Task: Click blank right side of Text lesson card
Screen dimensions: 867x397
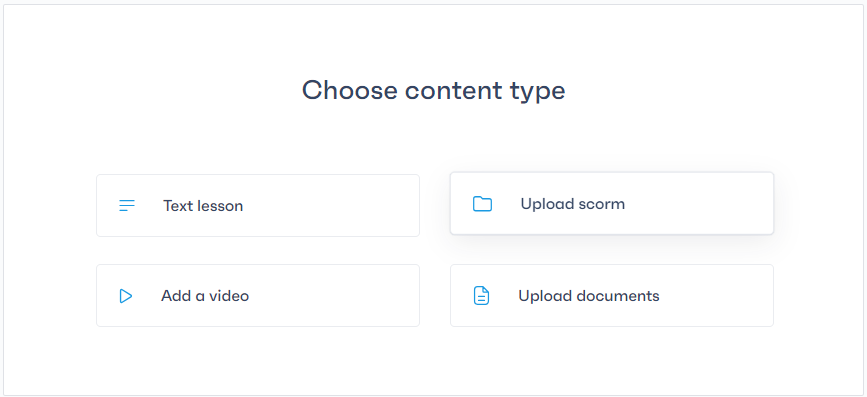Action: click(343, 206)
